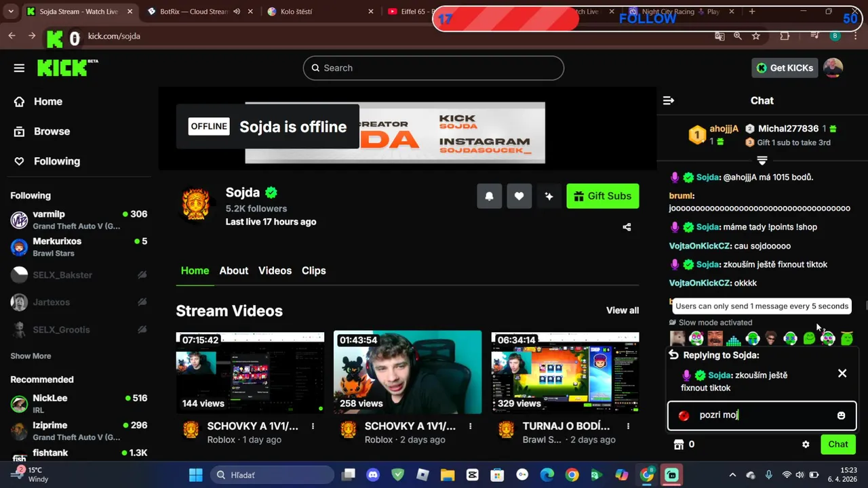868x488 pixels.
Task: Open fishtank recommended channel
Action: tap(79, 454)
